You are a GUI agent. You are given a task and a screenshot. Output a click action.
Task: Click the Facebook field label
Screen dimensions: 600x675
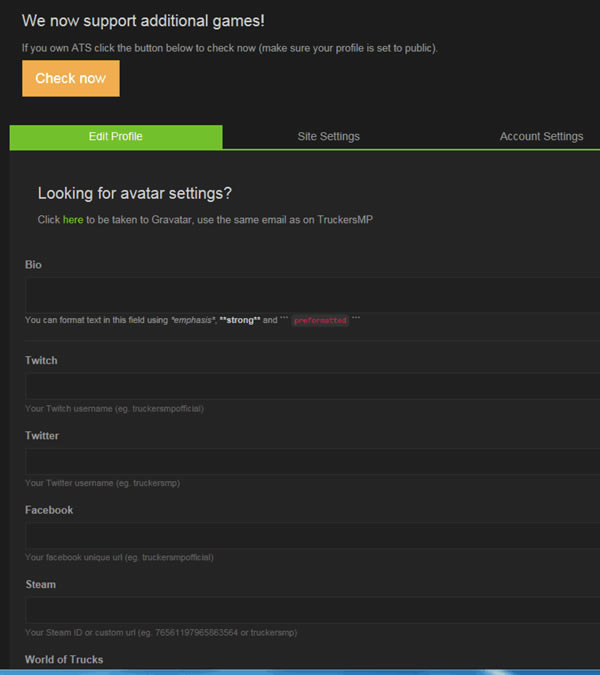coord(49,510)
